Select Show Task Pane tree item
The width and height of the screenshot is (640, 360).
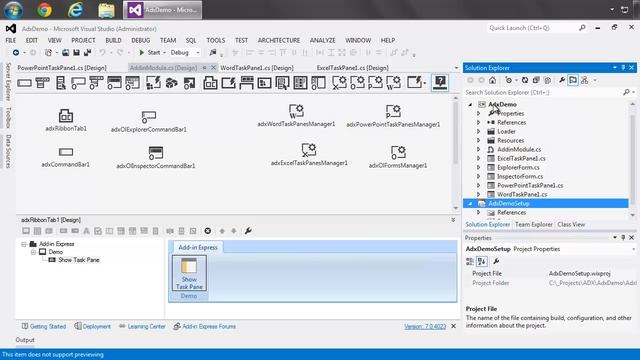tap(79, 260)
